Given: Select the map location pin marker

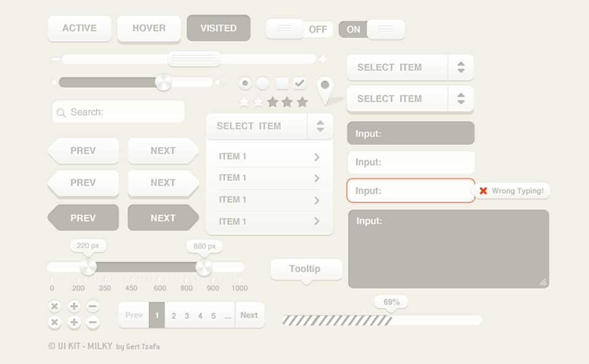Looking at the screenshot, I should point(325,87).
